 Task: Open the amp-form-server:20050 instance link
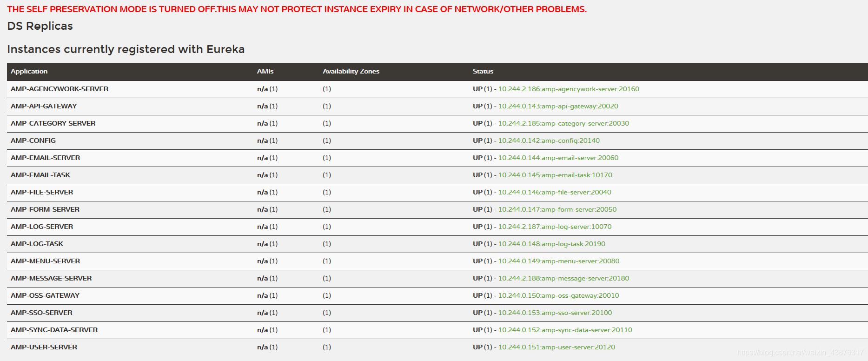coord(557,209)
